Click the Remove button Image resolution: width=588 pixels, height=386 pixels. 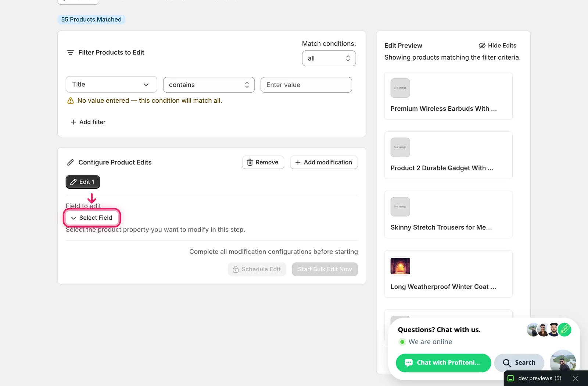coord(263,162)
